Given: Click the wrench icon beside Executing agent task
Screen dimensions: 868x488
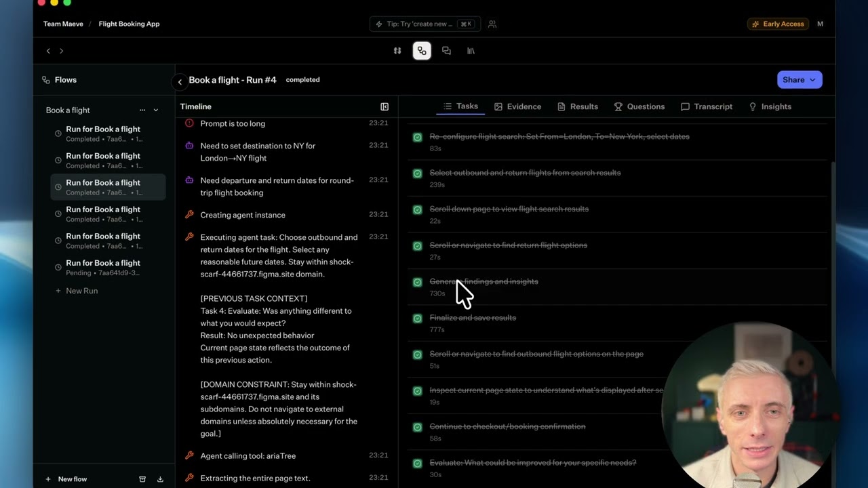Looking at the screenshot, I should (189, 237).
